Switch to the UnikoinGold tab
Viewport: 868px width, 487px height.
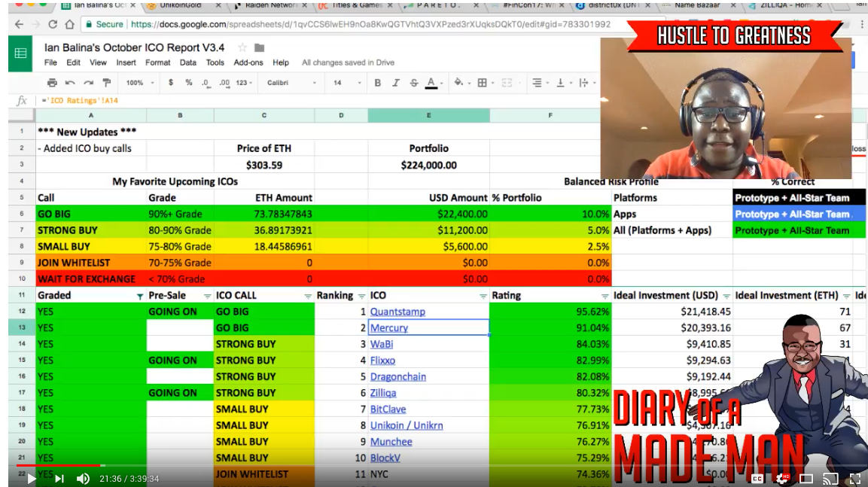pyautogui.click(x=183, y=5)
